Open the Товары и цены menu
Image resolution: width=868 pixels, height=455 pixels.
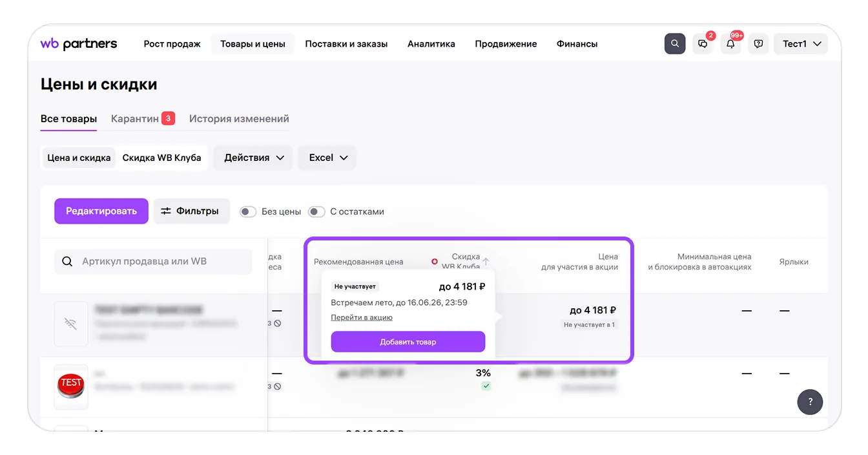[253, 44]
